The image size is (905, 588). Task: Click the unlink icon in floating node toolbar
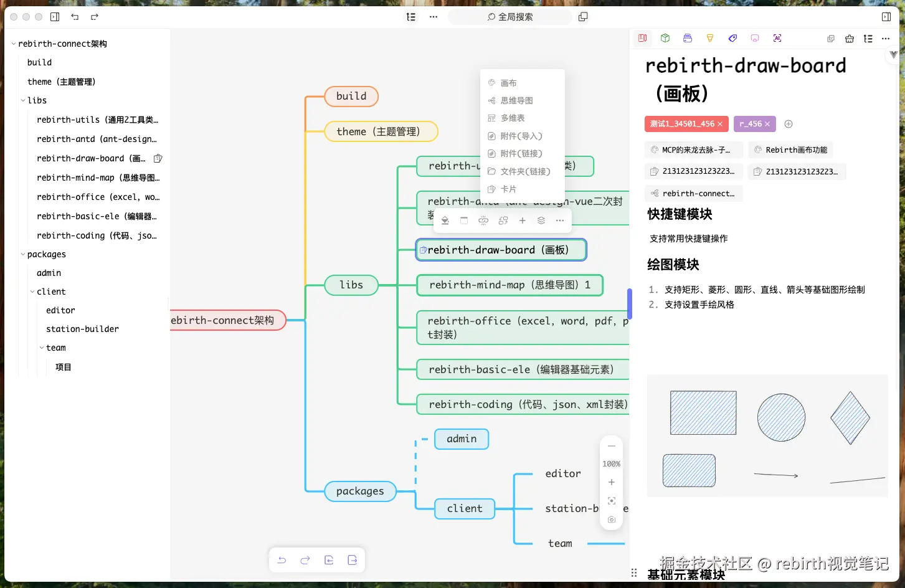[483, 220]
